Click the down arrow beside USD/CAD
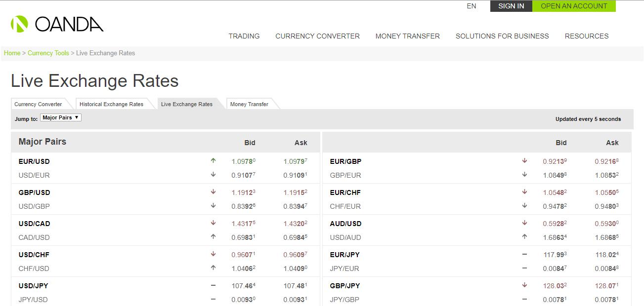This screenshot has width=644, height=306. (213, 223)
